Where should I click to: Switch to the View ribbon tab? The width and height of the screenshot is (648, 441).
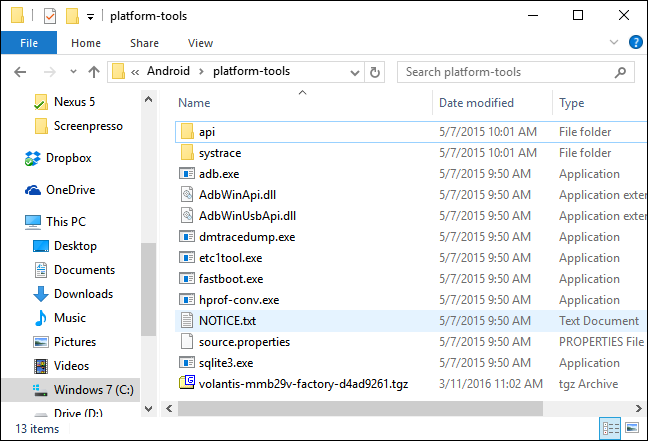[200, 43]
